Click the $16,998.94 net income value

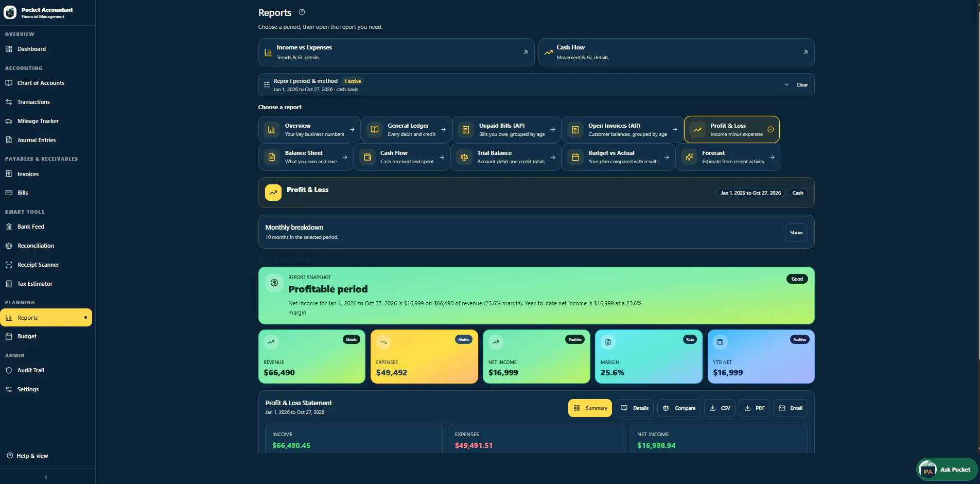coord(656,446)
